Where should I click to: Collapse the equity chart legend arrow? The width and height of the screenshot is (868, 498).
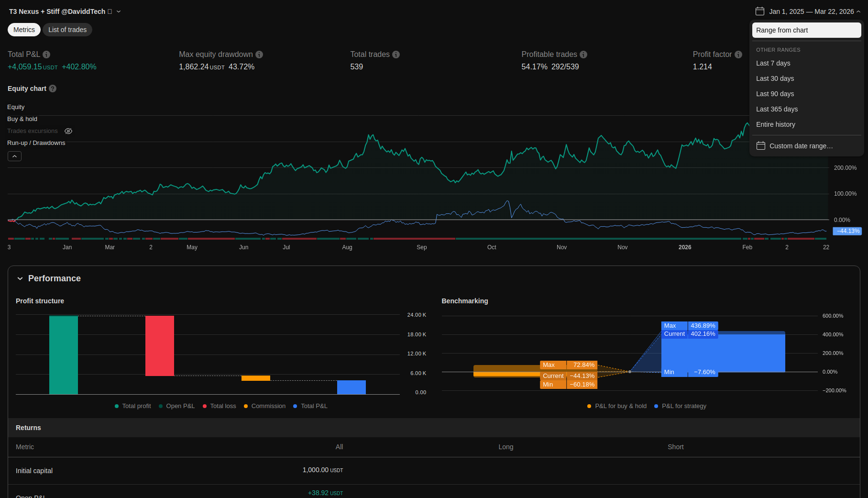click(14, 156)
